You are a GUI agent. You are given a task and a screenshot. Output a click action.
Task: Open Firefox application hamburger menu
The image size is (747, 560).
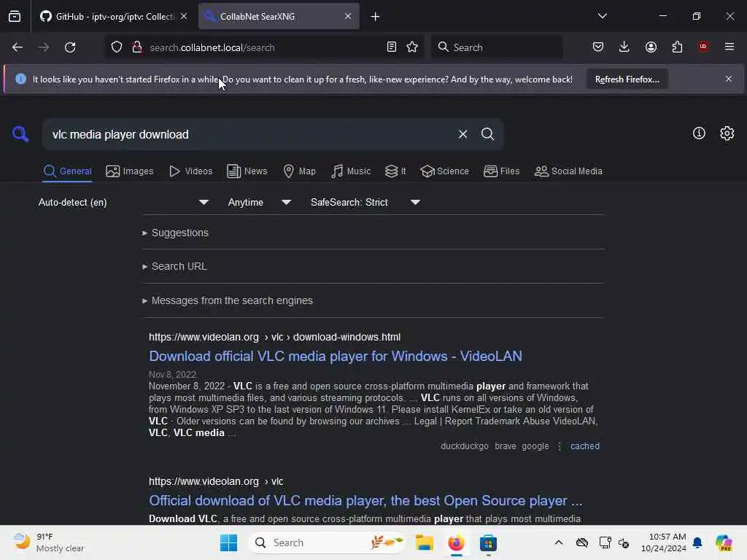(729, 47)
